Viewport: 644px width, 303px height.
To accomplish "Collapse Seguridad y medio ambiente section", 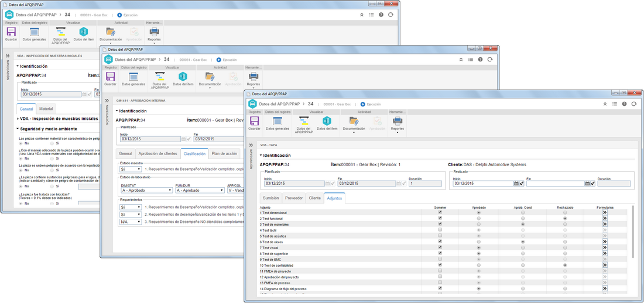I will (18, 129).
